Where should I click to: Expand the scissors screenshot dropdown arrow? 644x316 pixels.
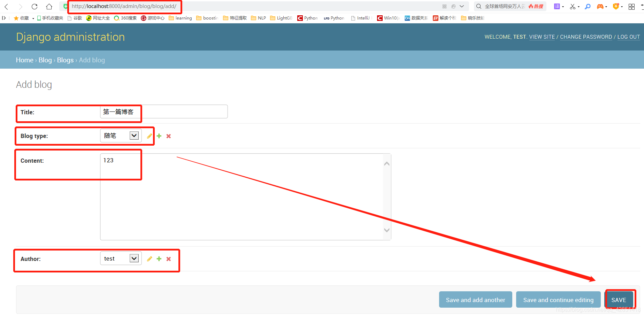point(578,7)
